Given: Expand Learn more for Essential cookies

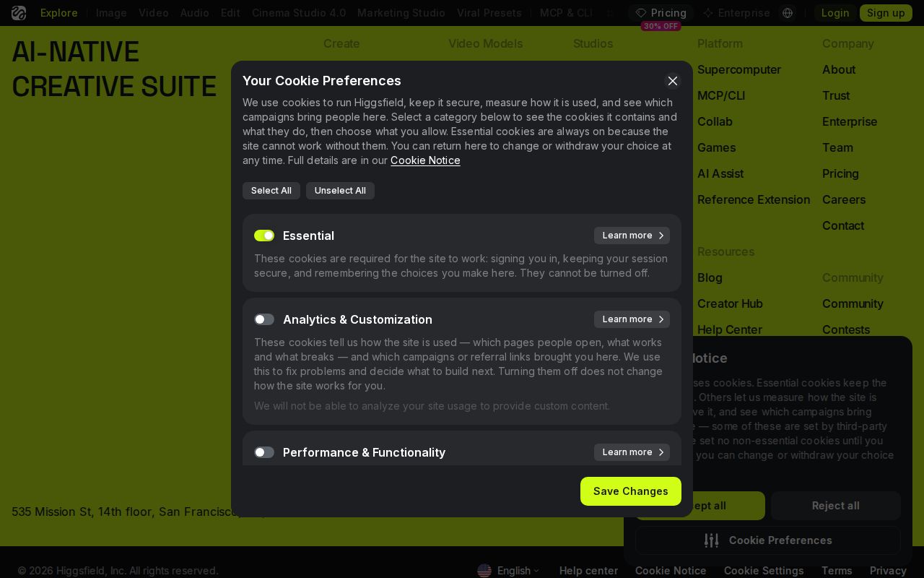Looking at the screenshot, I should (632, 236).
